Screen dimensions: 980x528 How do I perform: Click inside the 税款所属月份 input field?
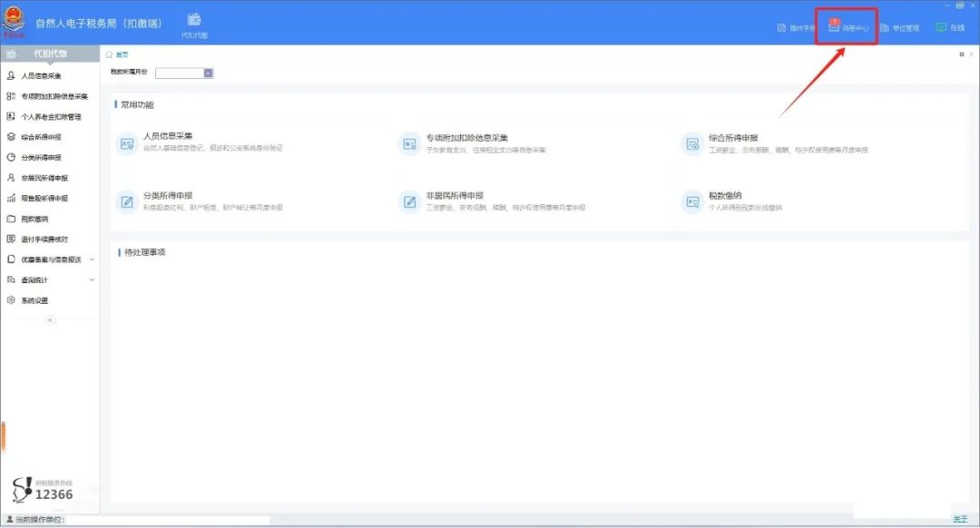click(180, 73)
